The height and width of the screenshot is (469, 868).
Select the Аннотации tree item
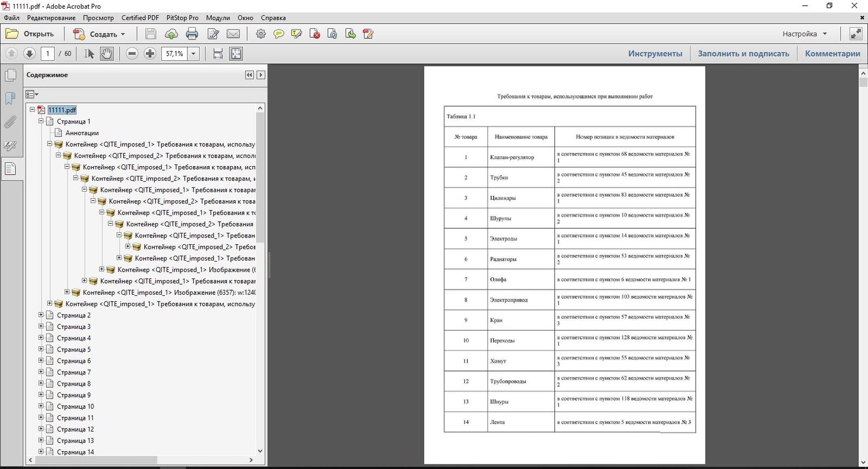tap(82, 133)
